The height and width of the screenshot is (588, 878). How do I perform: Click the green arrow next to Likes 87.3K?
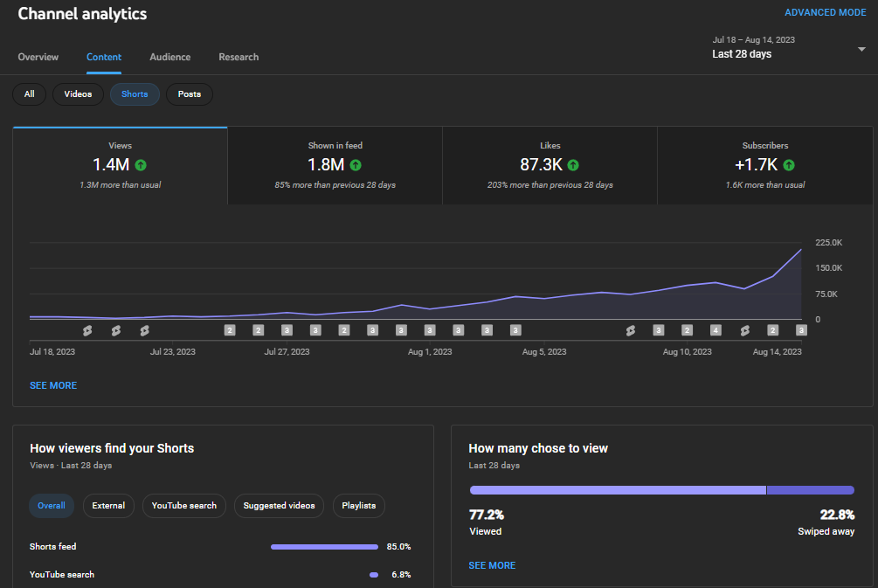tap(573, 165)
